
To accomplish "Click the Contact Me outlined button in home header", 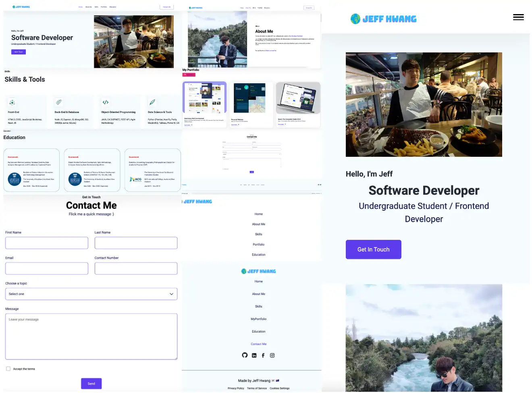I will tap(166, 7).
